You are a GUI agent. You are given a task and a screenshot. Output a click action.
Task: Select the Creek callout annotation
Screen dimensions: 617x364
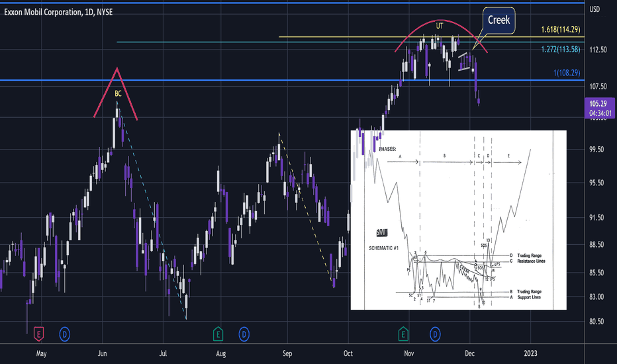coord(498,20)
